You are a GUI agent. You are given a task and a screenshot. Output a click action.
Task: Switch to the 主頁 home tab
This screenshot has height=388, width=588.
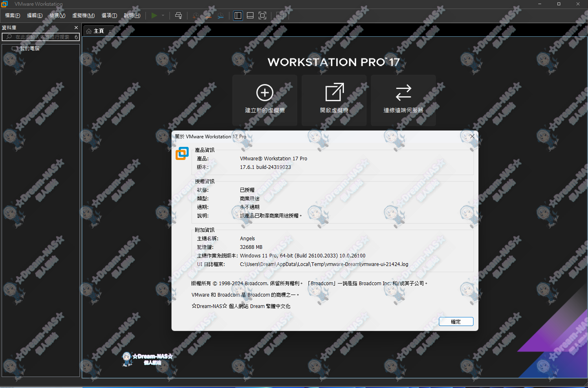[x=99, y=31]
